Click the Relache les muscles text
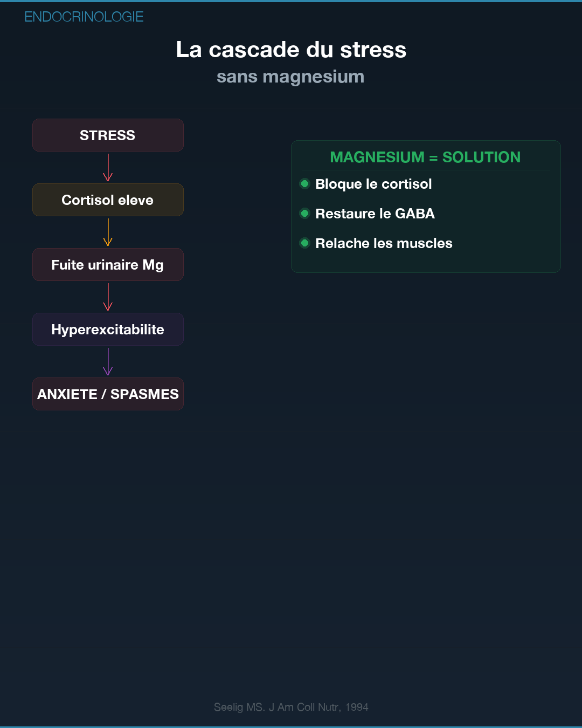The height and width of the screenshot is (728, 582). tap(384, 243)
